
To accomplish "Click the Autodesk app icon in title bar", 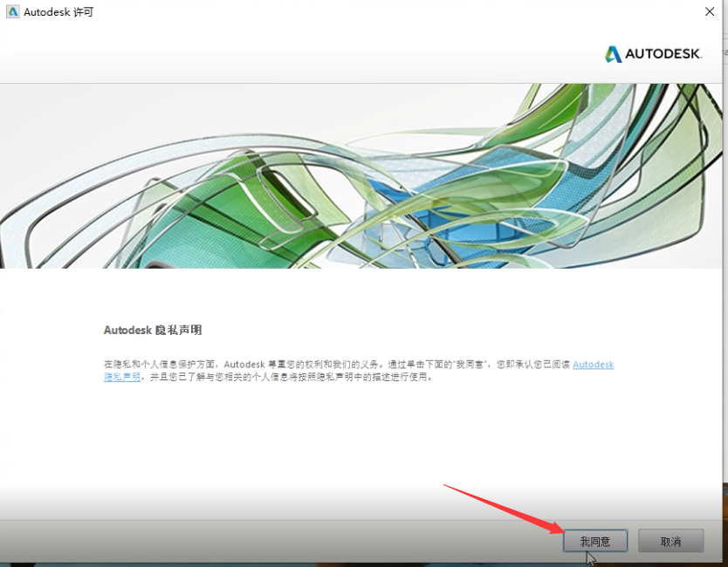I will tap(12, 11).
